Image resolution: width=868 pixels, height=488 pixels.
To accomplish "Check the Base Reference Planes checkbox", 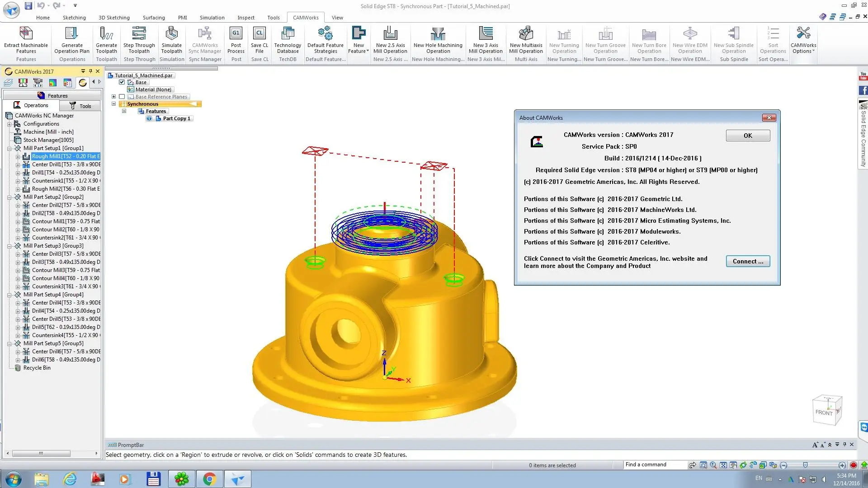I will (122, 97).
